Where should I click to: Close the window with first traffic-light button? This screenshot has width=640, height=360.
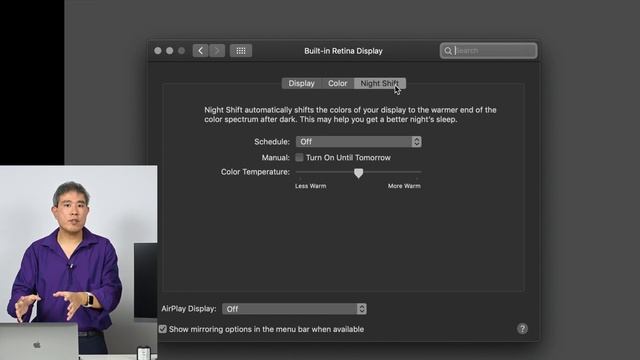(x=158, y=51)
